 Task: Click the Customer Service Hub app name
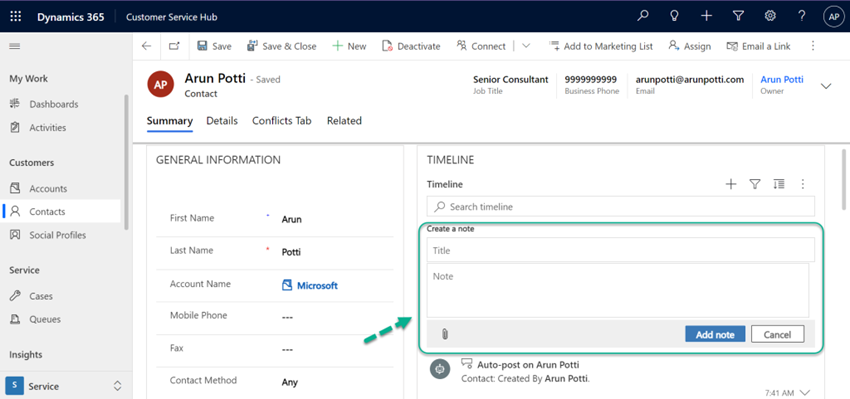[171, 17]
